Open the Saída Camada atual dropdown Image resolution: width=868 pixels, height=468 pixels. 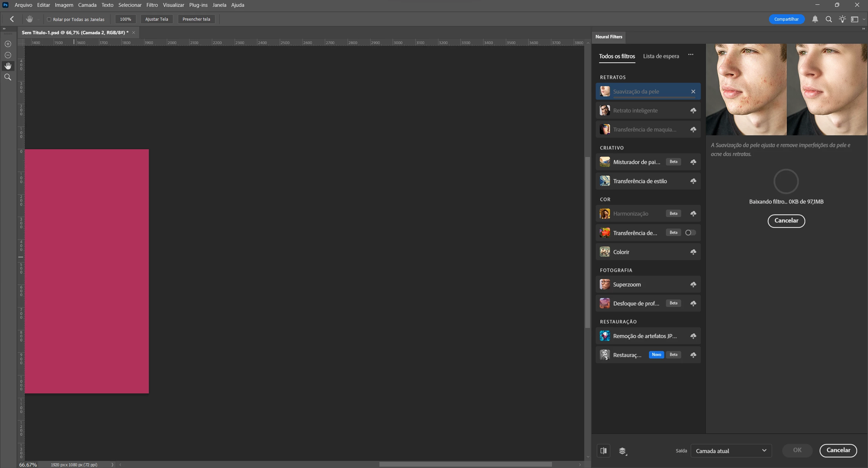(x=731, y=451)
